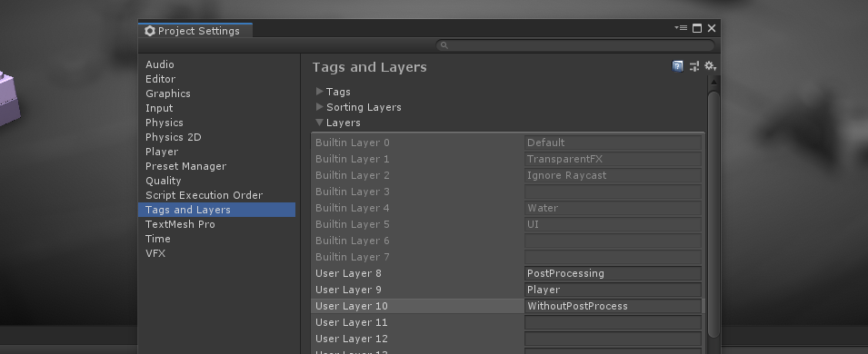Close the Project Settings window
Viewport: 868px width, 354px height.
[712, 27]
